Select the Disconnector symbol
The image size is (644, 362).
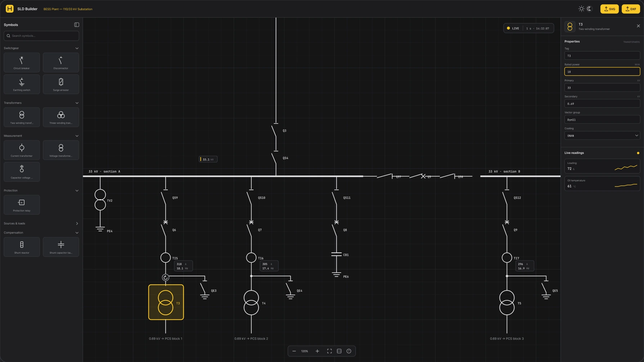[61, 62]
